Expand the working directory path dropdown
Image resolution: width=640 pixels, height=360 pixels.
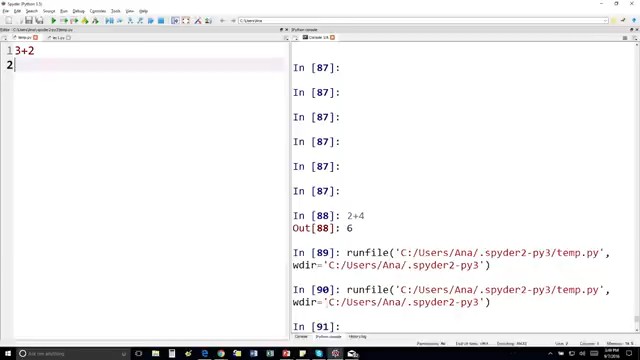coord(605,20)
